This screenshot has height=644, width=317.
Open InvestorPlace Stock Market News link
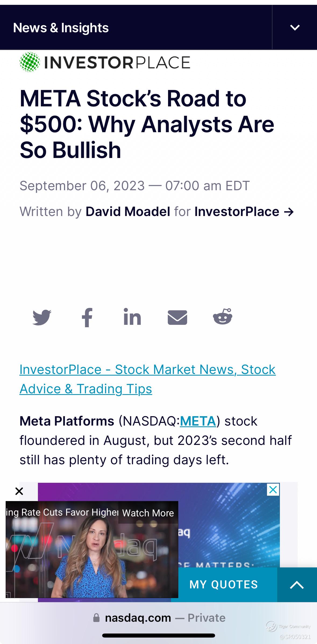pyautogui.click(x=148, y=379)
